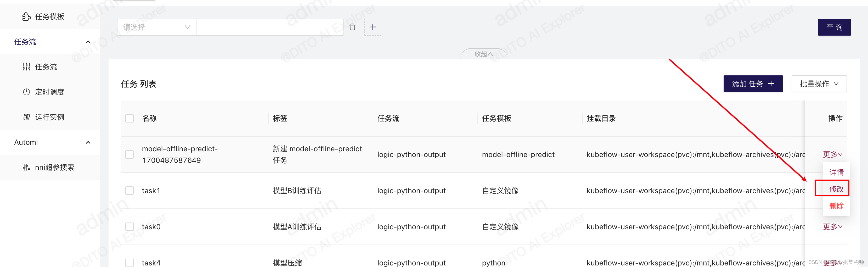The width and height of the screenshot is (868, 267).
Task: Click the task0 name cell
Action: pos(151,226)
